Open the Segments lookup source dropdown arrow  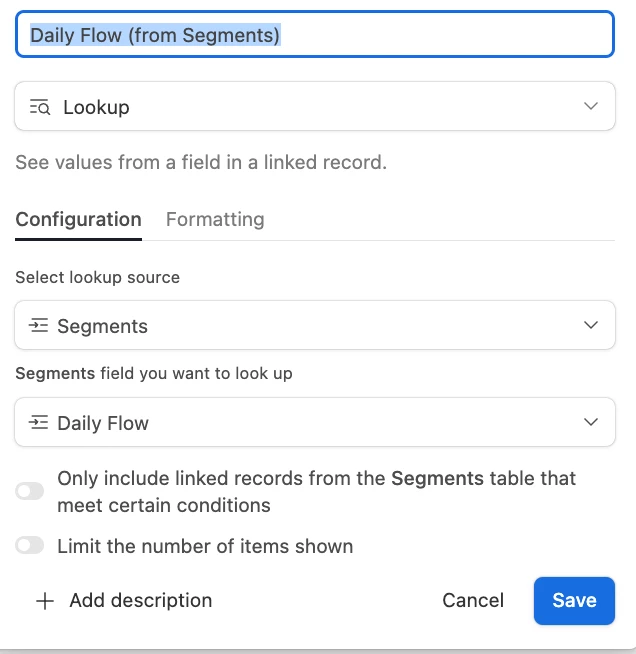tap(591, 326)
